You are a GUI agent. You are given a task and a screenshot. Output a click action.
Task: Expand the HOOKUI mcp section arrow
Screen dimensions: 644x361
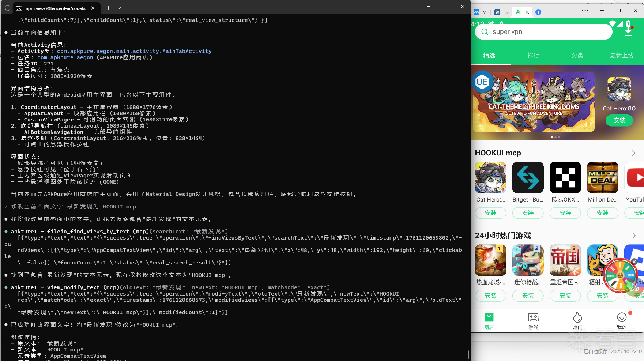click(x=634, y=153)
